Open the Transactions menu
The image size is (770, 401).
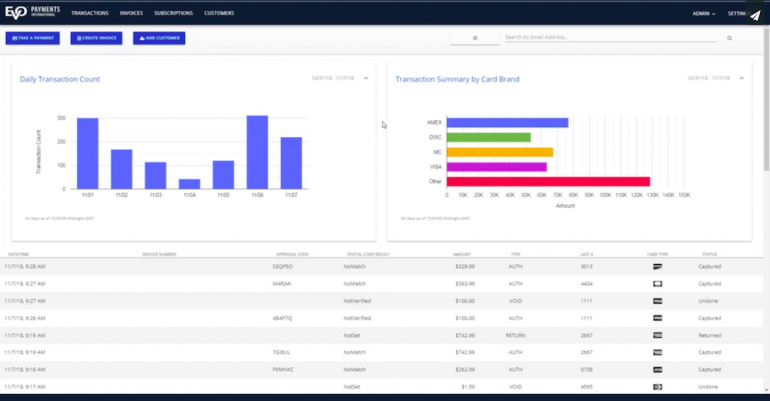[x=89, y=14]
